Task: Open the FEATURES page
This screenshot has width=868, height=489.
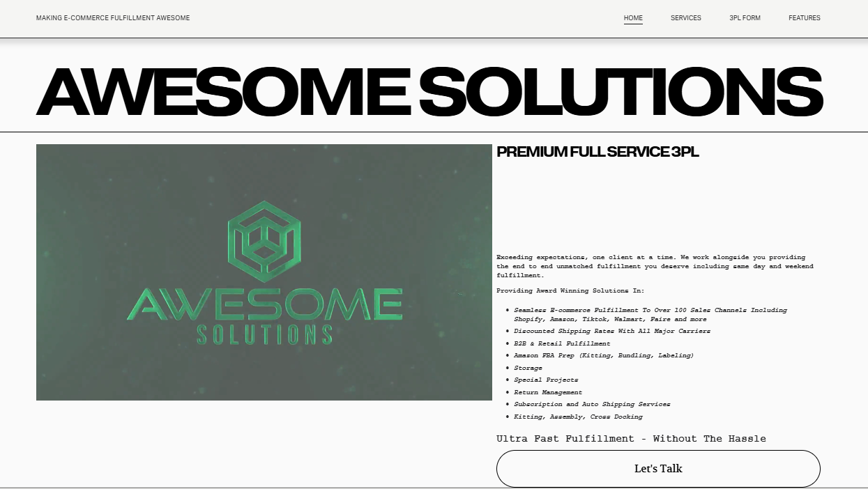Action: click(804, 18)
